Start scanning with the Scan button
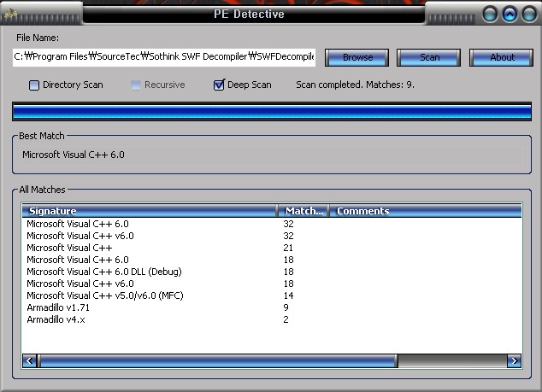542x392 pixels. point(428,57)
